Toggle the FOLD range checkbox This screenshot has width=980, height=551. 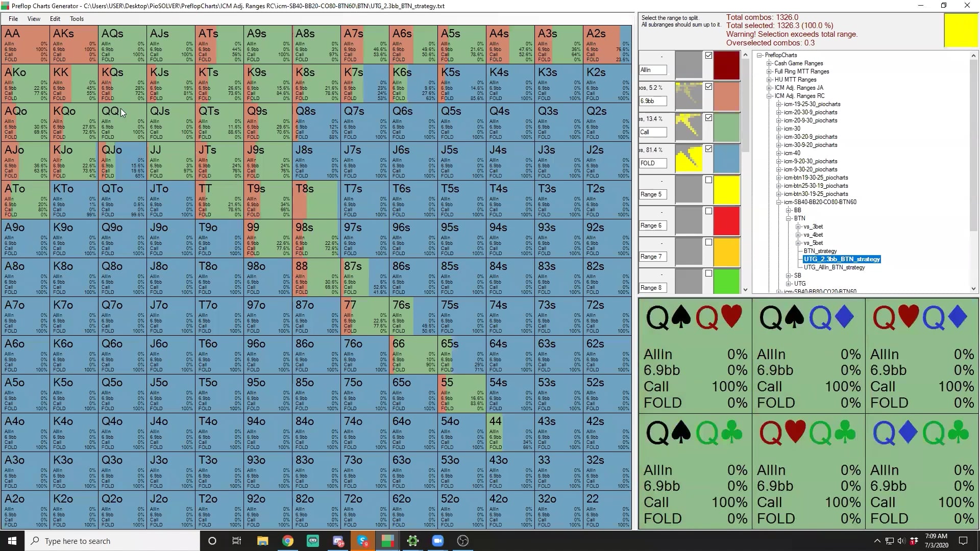[x=708, y=149]
